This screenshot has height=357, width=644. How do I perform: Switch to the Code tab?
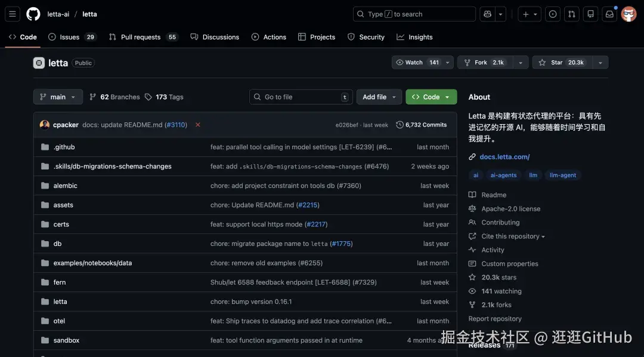(23, 37)
